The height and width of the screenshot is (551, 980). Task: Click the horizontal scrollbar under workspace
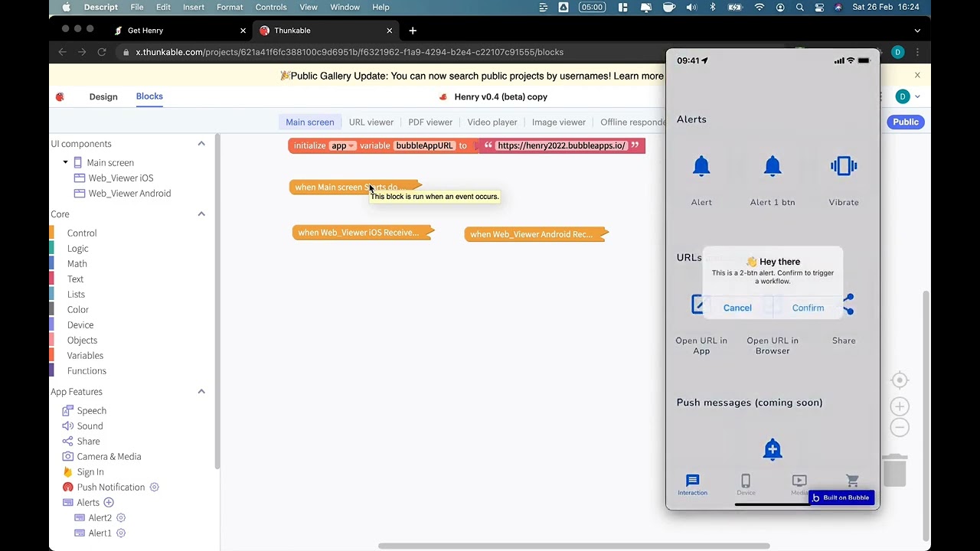pos(573,546)
